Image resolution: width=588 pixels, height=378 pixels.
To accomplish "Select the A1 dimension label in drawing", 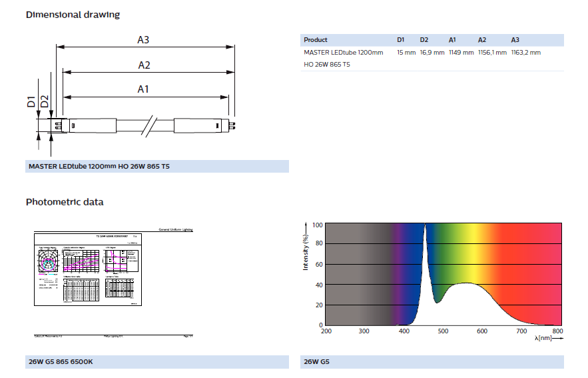I will [x=143, y=89].
